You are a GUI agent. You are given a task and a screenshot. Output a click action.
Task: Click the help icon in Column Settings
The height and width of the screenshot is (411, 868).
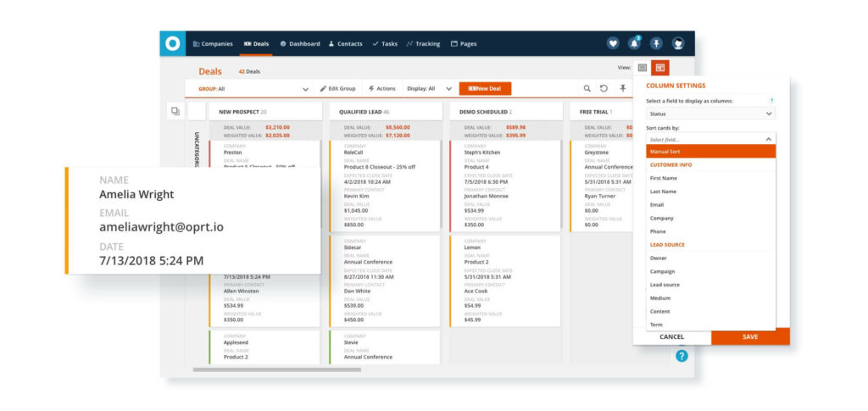click(771, 101)
